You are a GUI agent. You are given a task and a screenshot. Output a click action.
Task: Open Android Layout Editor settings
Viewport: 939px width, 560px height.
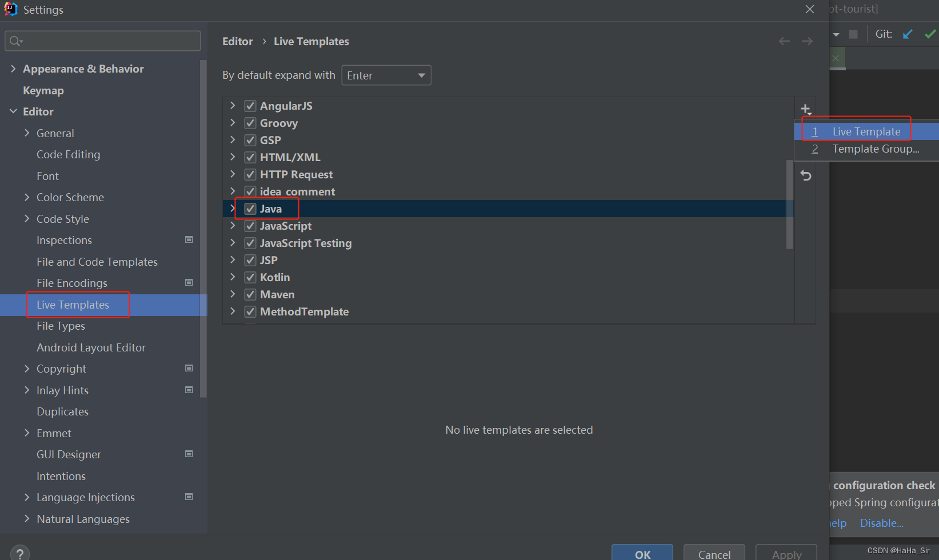[x=91, y=347]
